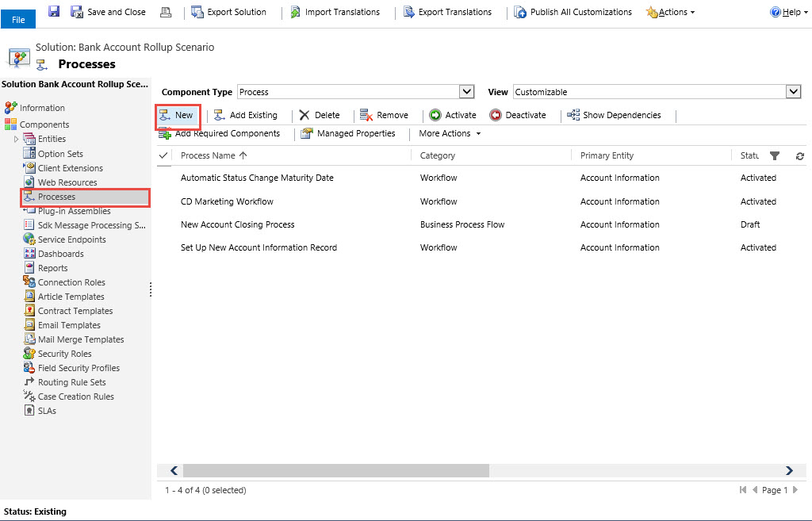Click the Delete X icon
This screenshot has height=521, width=812.
pos(304,115)
